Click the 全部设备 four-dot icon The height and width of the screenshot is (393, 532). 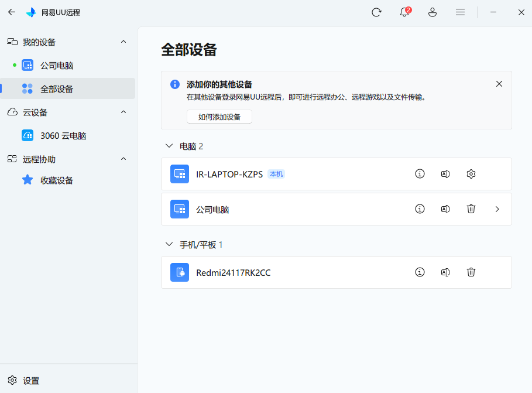(28, 88)
